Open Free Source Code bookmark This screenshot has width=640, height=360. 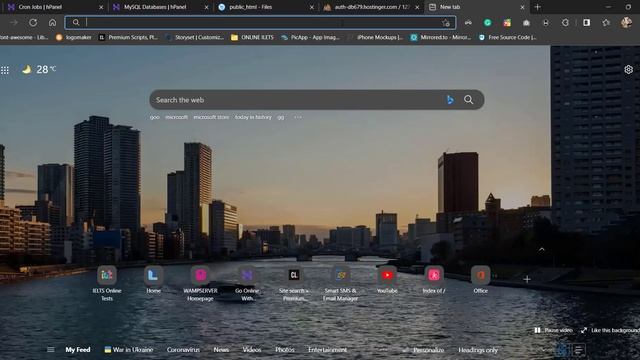coord(507,37)
